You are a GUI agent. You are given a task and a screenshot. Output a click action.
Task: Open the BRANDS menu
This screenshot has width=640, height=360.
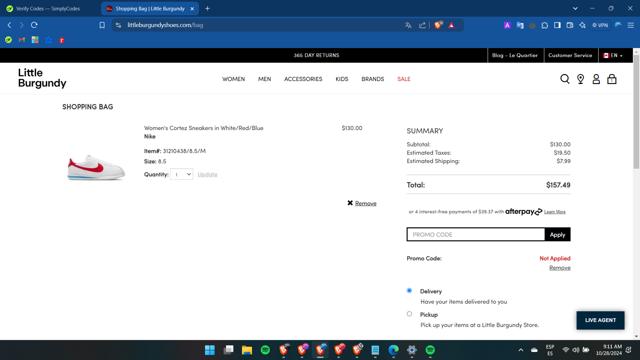373,79
